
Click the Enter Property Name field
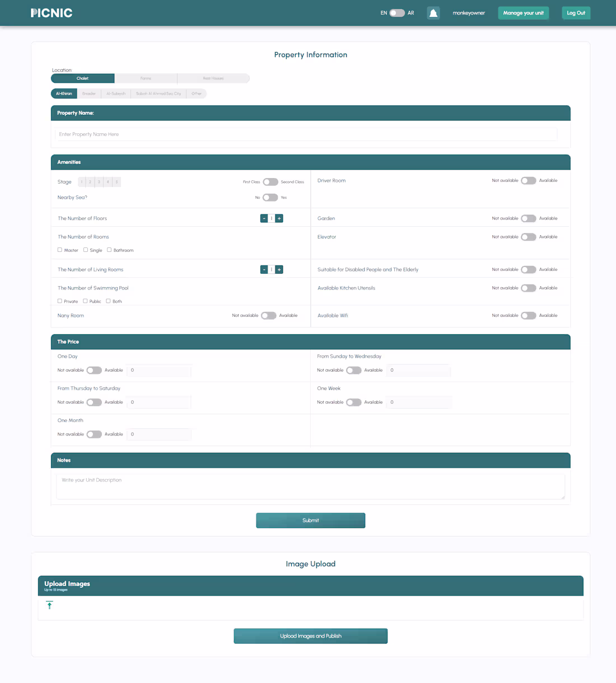pyautogui.click(x=306, y=134)
